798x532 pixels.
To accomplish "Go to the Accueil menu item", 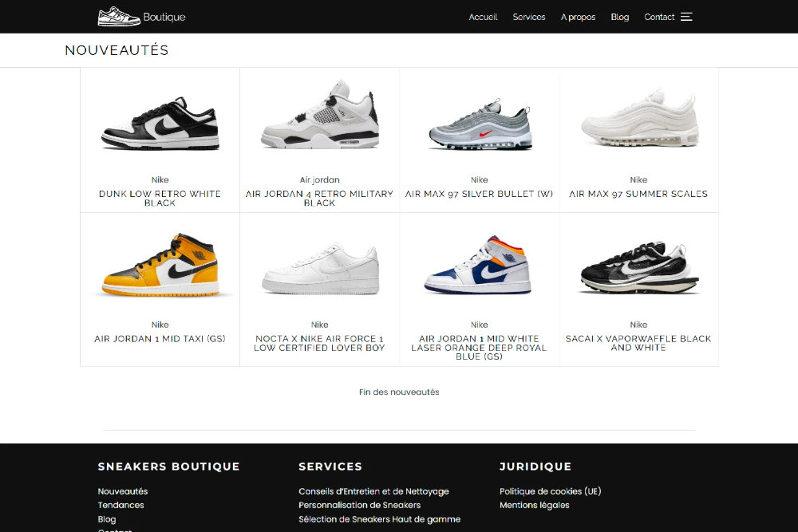I will tap(483, 17).
